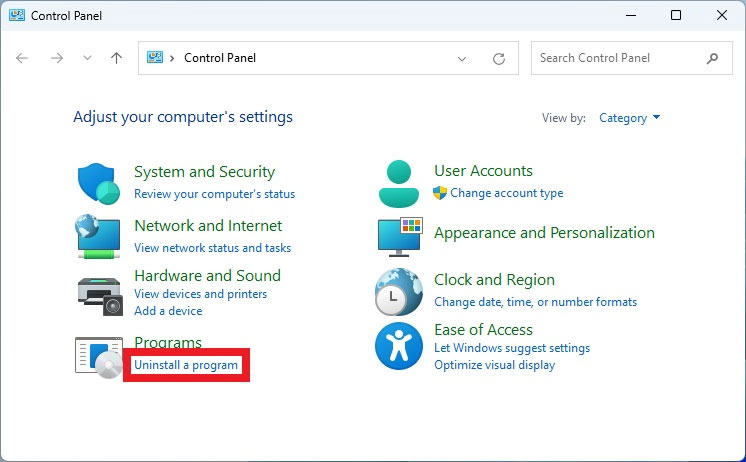Image resolution: width=746 pixels, height=462 pixels.
Task: Open the Hardware and Sound printer icon
Action: pyautogui.click(x=100, y=296)
